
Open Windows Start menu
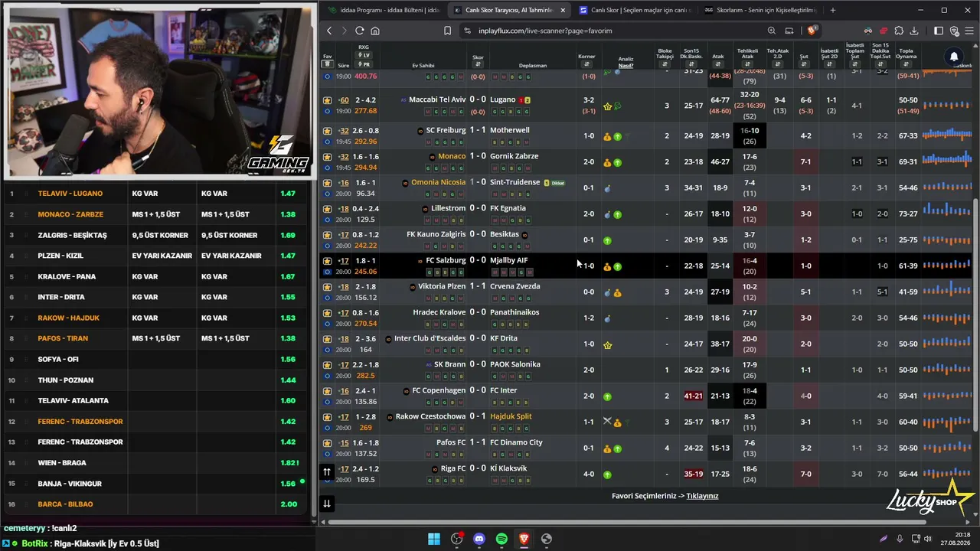click(434, 539)
